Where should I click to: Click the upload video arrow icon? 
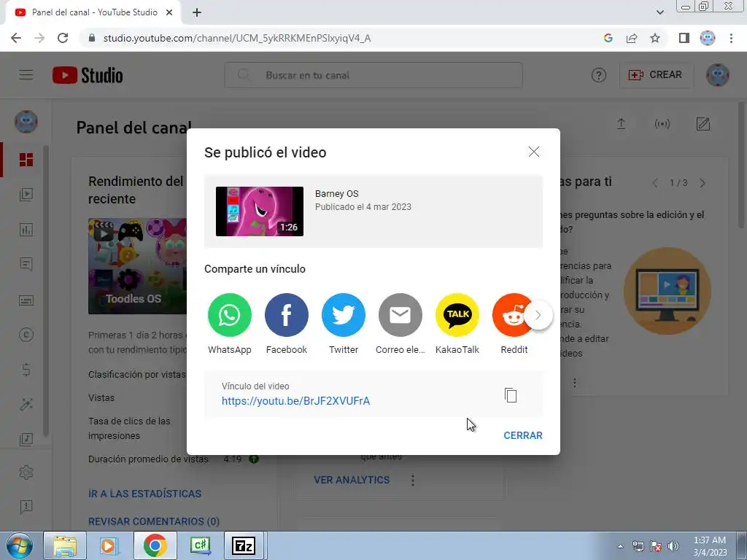click(x=621, y=124)
